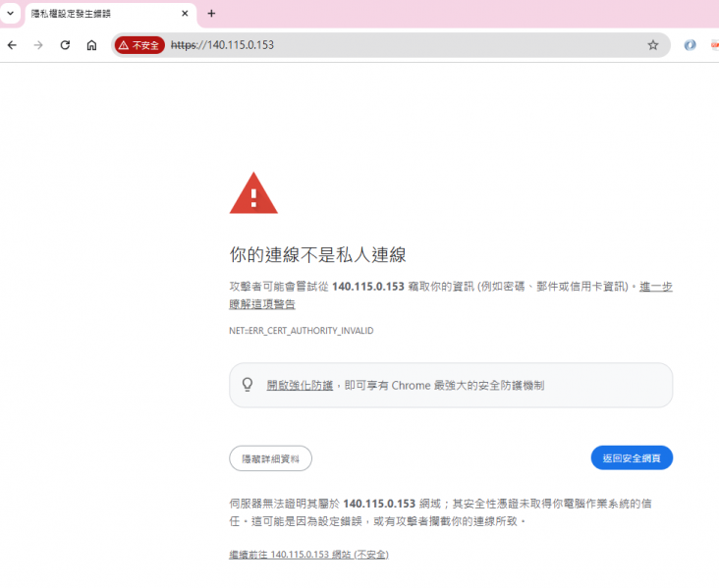The height and width of the screenshot is (588, 719).
Task: Click the forward navigation arrow
Action: 38,45
